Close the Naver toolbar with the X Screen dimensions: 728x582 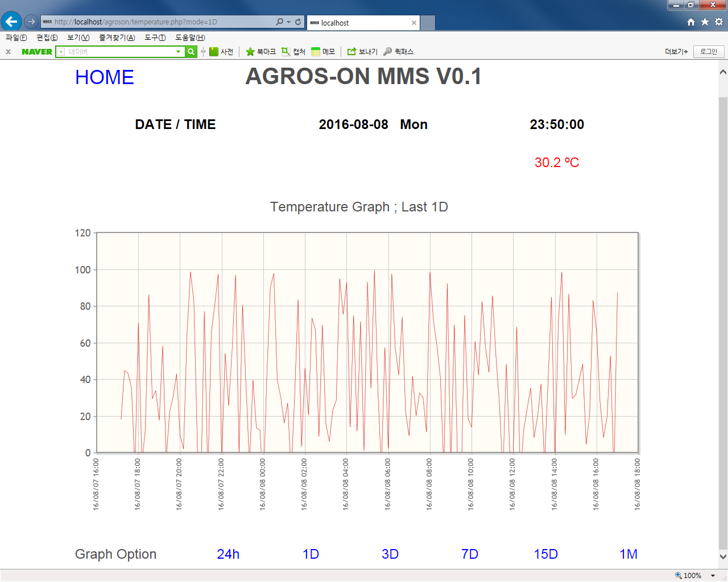8,52
